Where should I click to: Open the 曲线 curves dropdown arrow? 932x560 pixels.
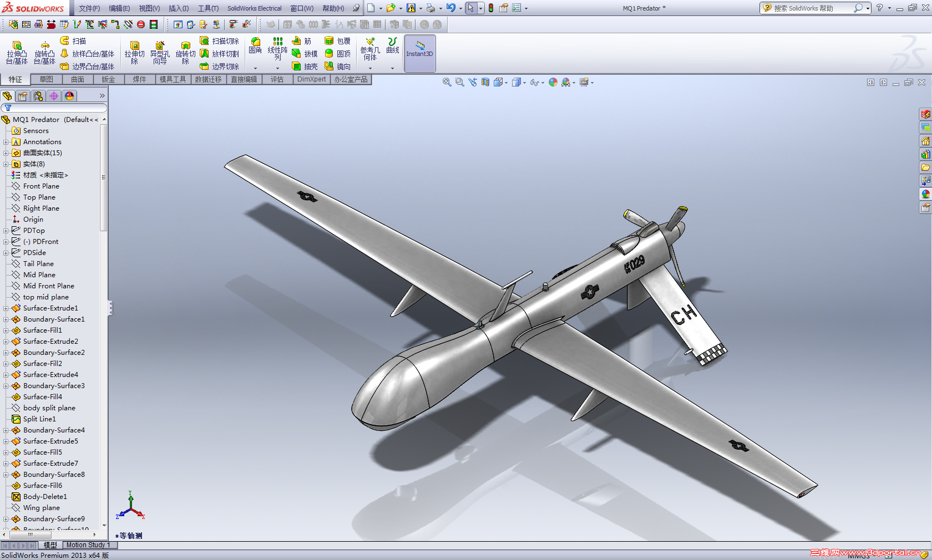coord(392,68)
